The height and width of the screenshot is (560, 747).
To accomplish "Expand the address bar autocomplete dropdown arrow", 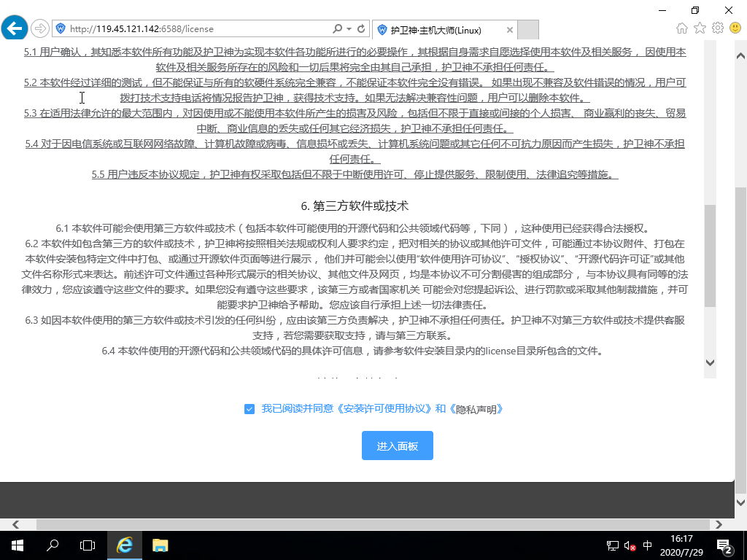I will [349, 30].
